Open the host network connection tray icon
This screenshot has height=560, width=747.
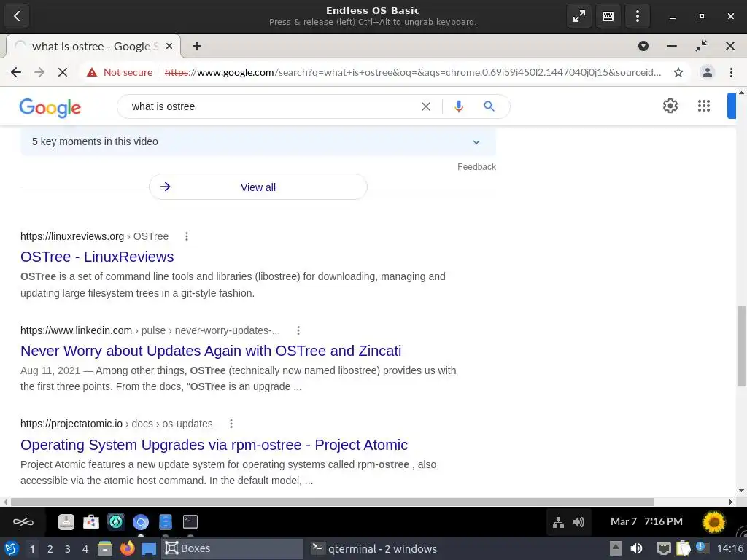664,548
